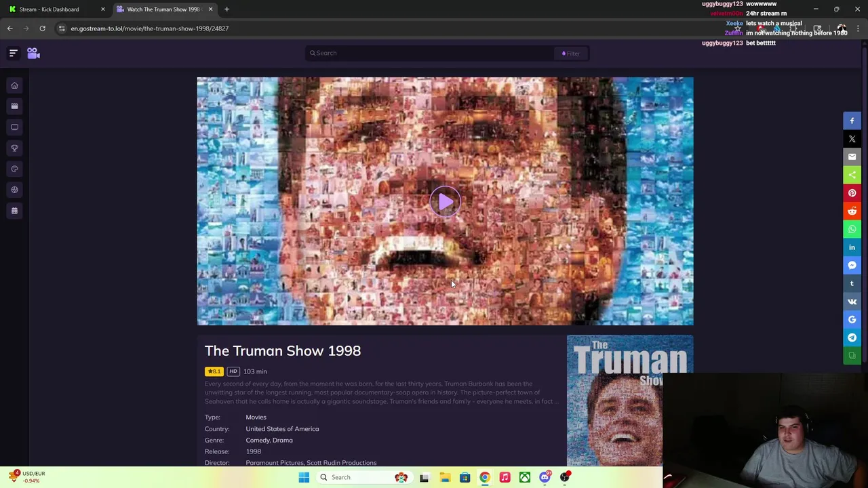This screenshot has width=868, height=488.
Task: Click the copy link share icon
Action: click(x=852, y=356)
